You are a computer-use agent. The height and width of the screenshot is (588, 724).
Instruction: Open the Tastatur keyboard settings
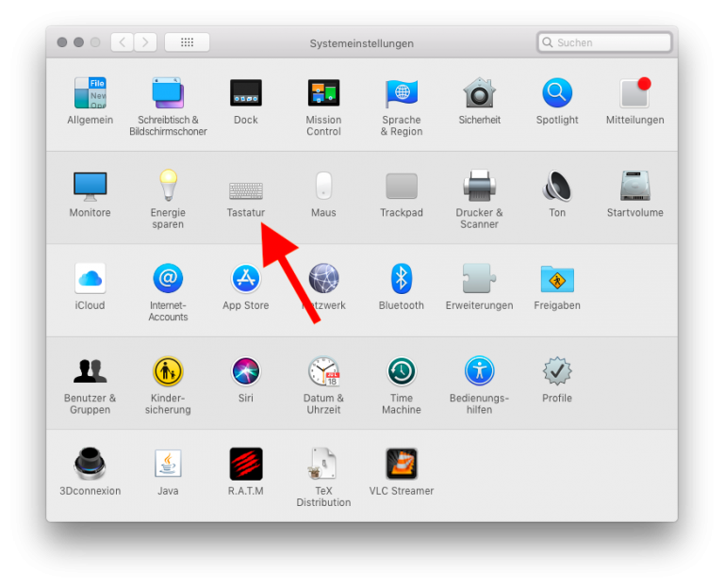click(246, 189)
